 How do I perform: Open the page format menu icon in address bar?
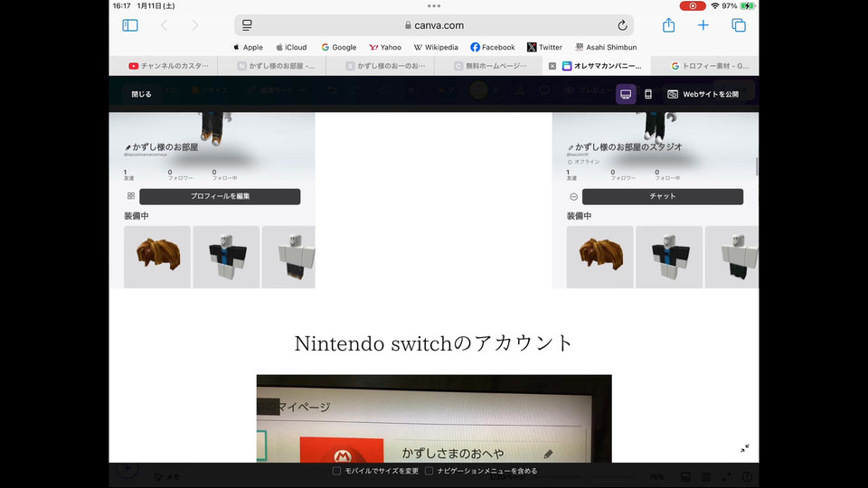(x=247, y=25)
